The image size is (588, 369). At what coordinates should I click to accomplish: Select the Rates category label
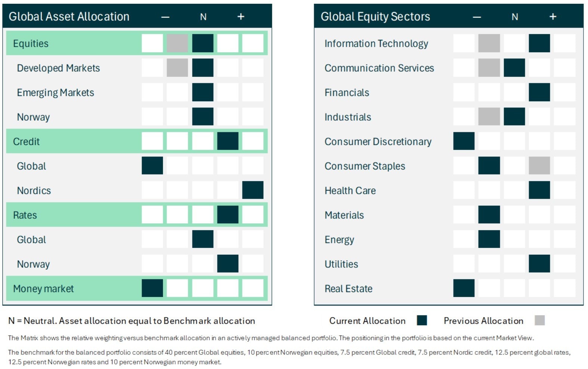click(x=25, y=215)
